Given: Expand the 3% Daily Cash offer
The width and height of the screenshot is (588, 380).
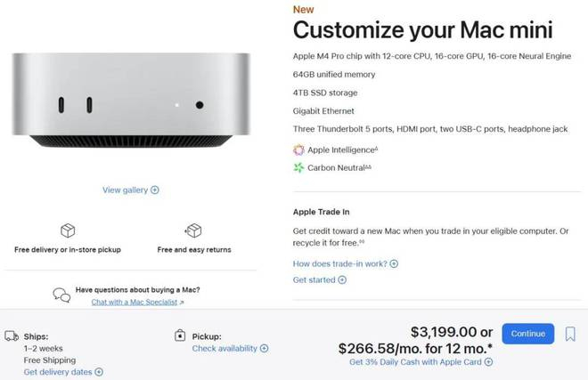Looking at the screenshot, I should click(x=421, y=362).
